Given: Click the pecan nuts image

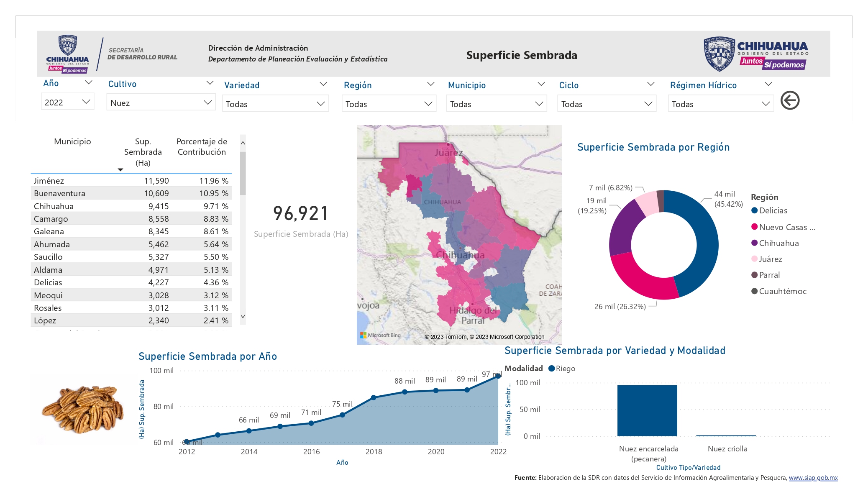Looking at the screenshot, I should [x=83, y=409].
